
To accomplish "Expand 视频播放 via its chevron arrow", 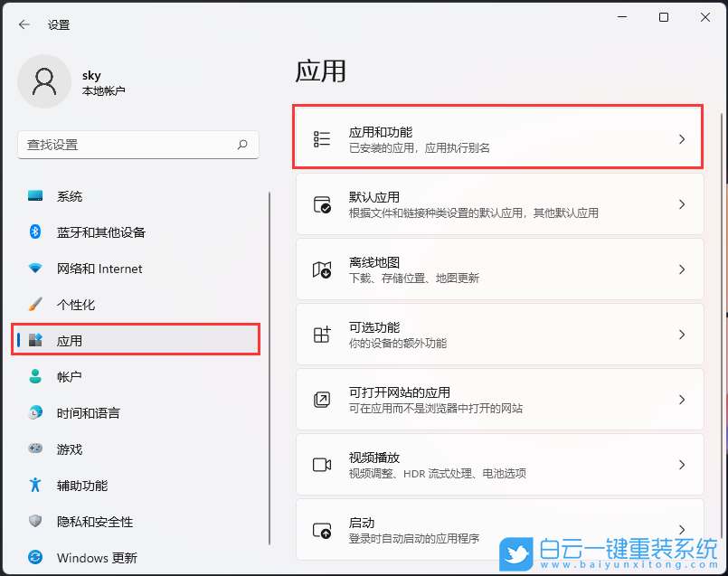I will (682, 464).
